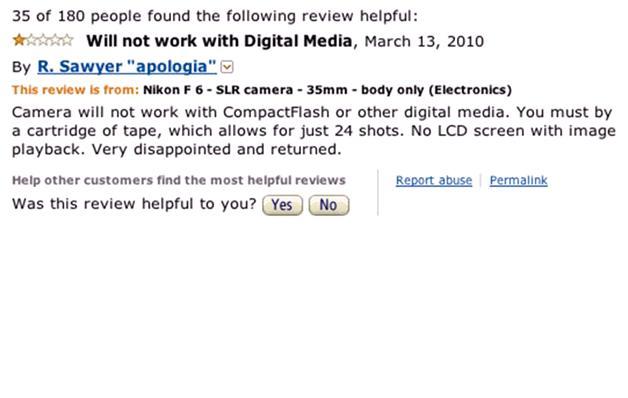The width and height of the screenshot is (628, 398).
Task: Click the orange "This review is from:" label
Action: point(75,90)
